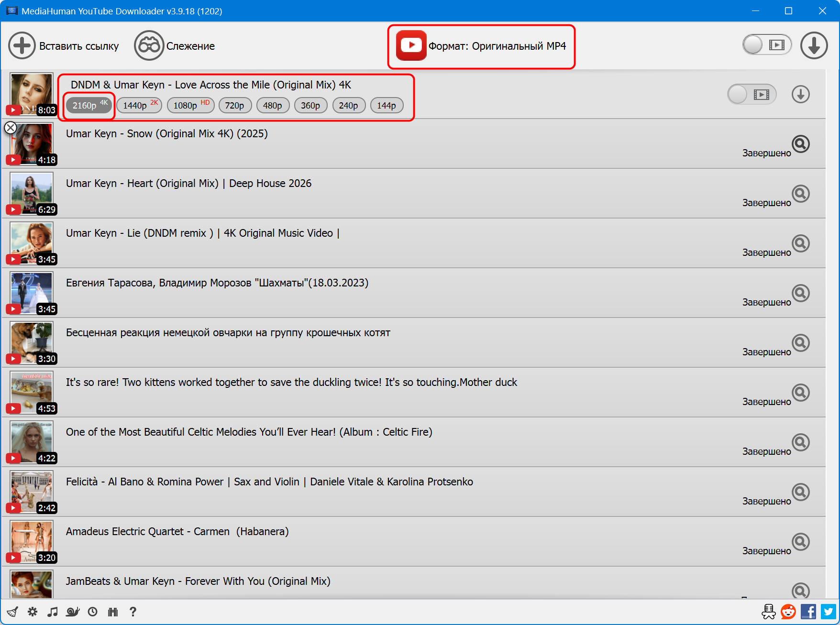Click the title 'Бесценная реакция немецкой овчарки'
The image size is (840, 625).
click(160, 333)
